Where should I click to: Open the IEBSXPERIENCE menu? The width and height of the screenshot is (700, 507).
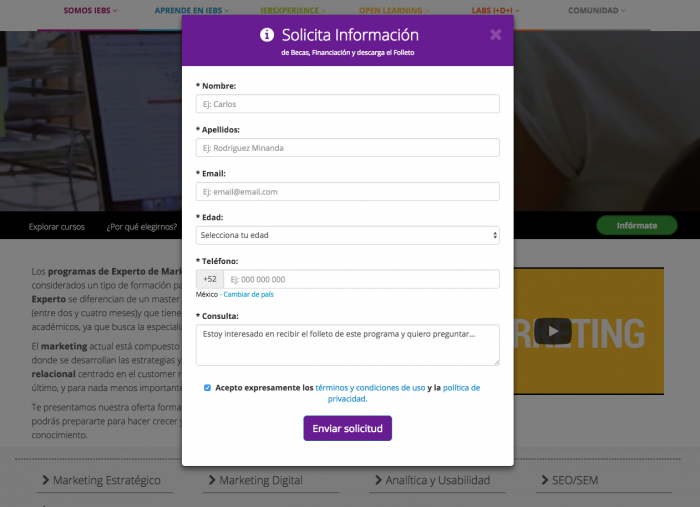293,11
